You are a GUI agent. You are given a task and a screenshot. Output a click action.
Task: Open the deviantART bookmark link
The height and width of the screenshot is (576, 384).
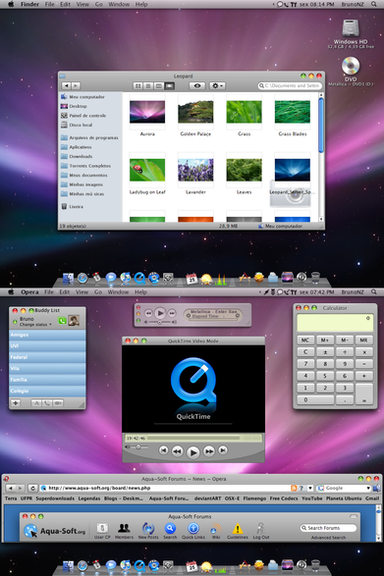point(208,498)
